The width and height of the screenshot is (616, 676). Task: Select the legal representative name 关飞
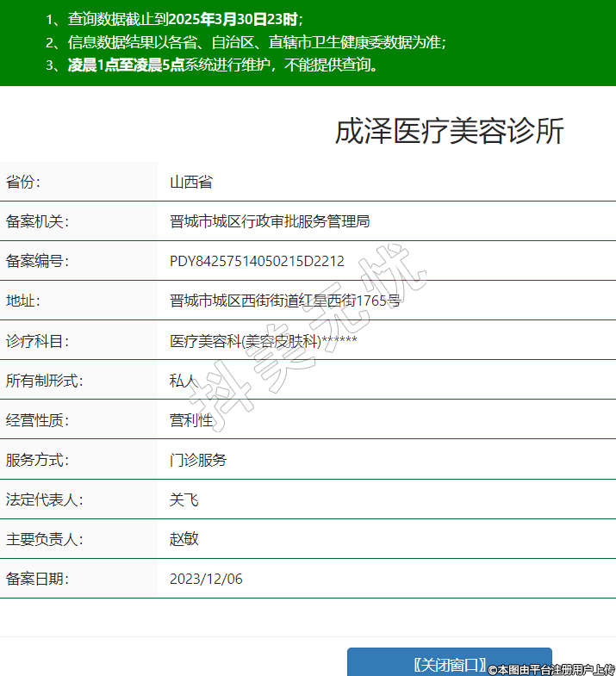point(184,499)
